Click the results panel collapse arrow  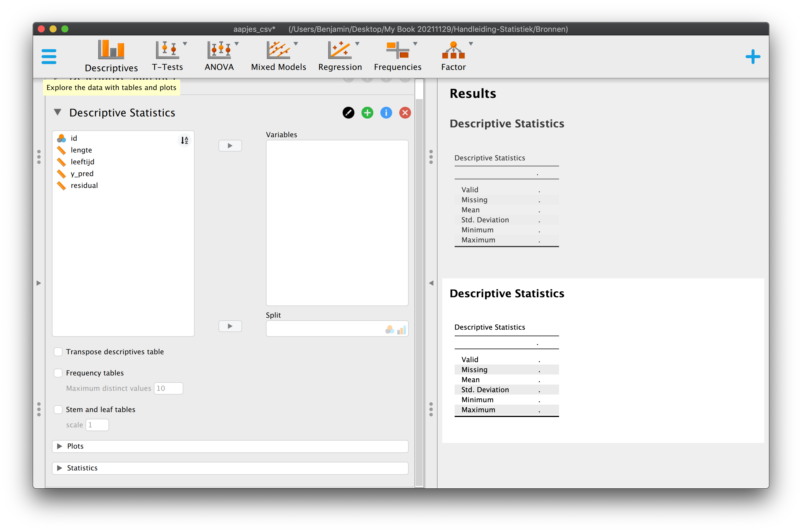tap(431, 283)
